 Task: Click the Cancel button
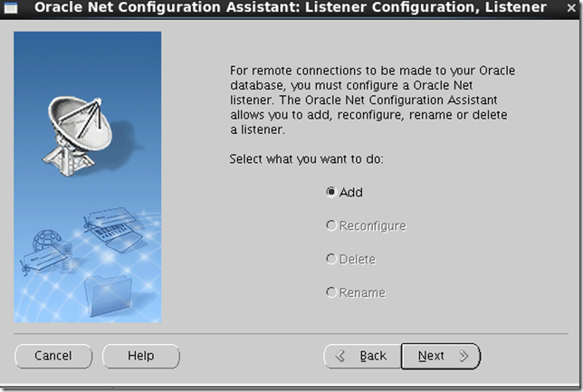[53, 356]
